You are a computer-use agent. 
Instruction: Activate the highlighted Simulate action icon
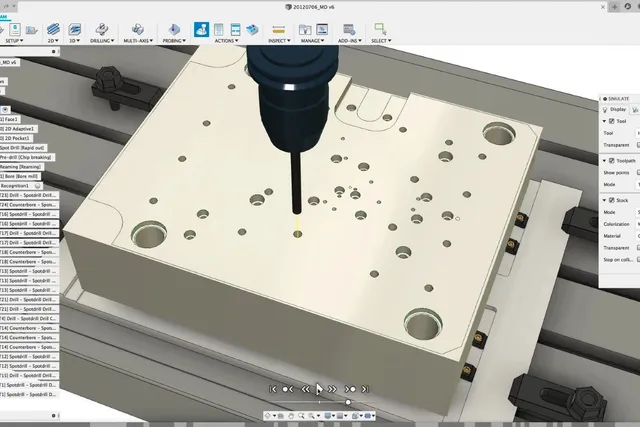[x=201, y=29]
